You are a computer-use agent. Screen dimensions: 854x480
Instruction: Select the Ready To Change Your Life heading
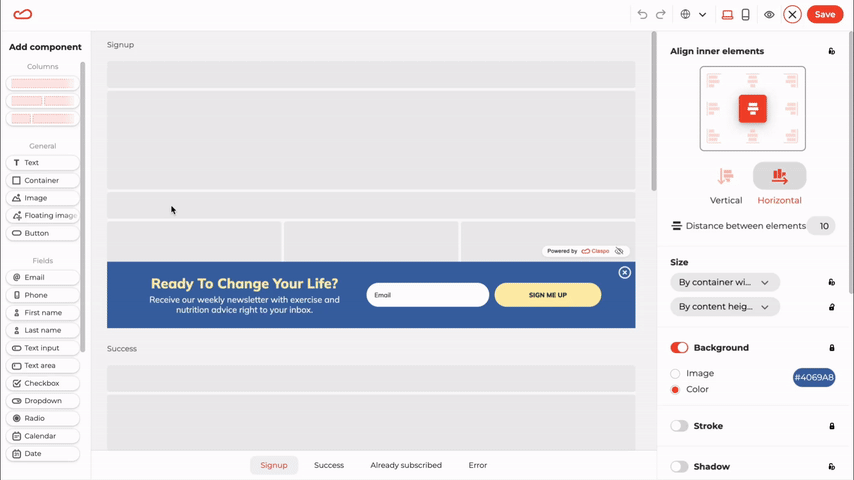(x=245, y=284)
